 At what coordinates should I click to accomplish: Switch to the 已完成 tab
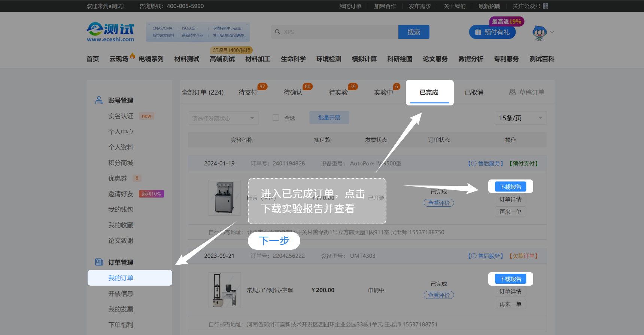pyautogui.click(x=429, y=92)
